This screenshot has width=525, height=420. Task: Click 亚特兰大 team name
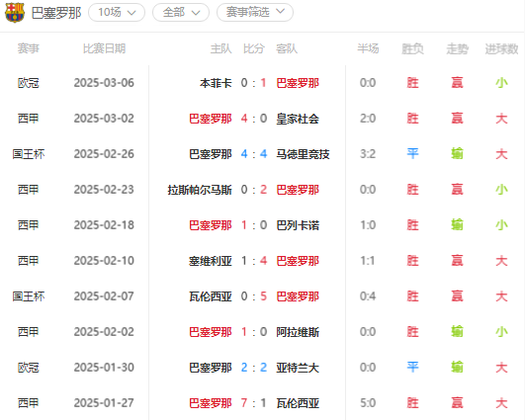pyautogui.click(x=298, y=368)
